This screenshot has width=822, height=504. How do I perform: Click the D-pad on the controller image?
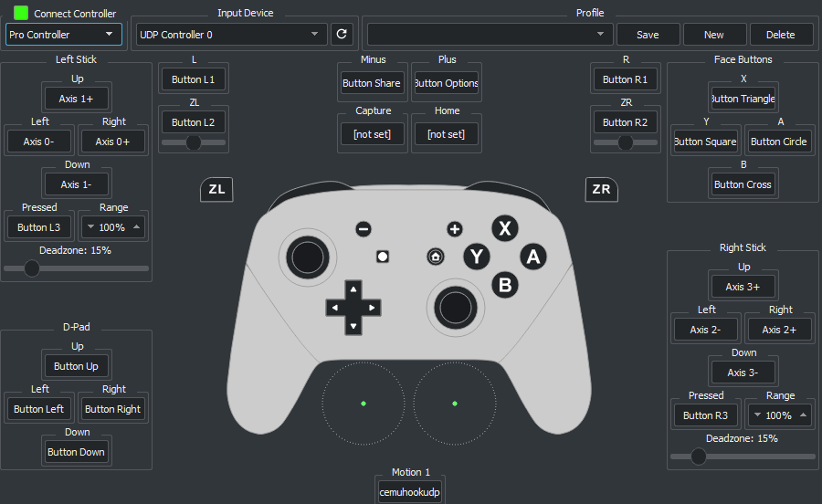(x=353, y=308)
